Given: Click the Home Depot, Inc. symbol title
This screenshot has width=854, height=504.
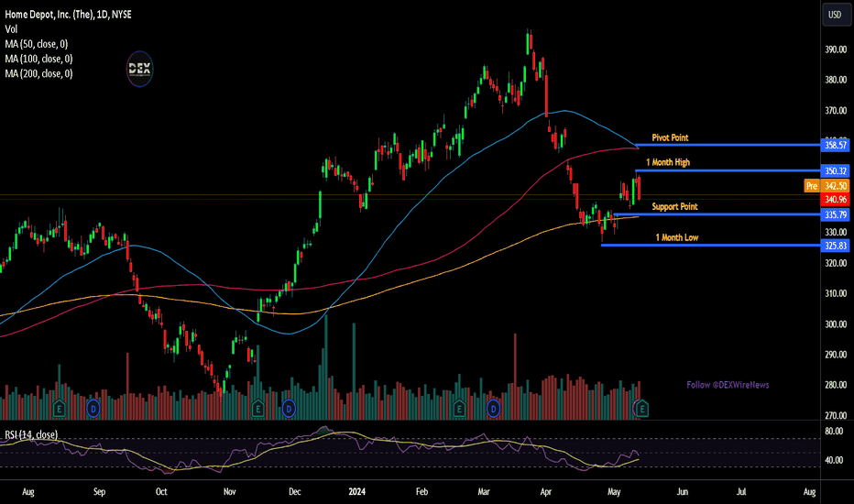Looking at the screenshot, I should tap(68, 15).
